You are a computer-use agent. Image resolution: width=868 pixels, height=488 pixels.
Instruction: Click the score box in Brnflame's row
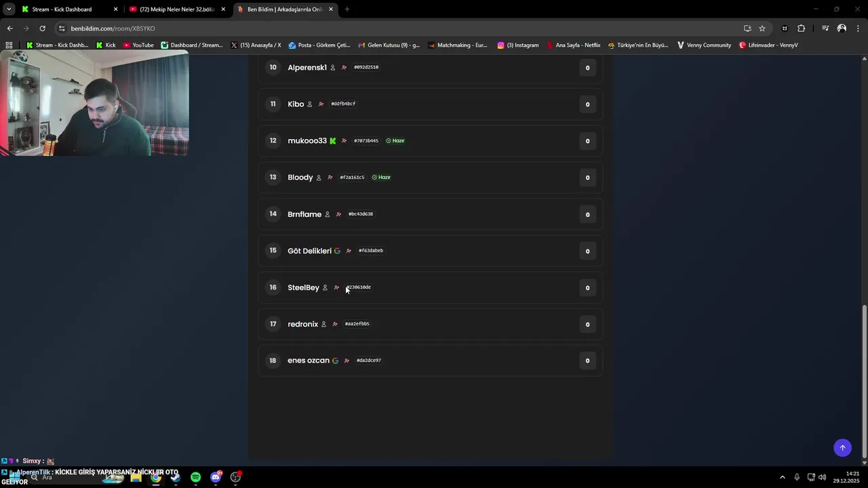587,214
